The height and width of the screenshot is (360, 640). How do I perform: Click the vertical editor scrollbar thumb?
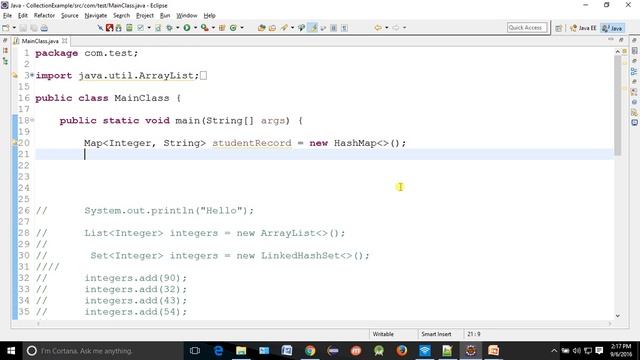click(617, 105)
